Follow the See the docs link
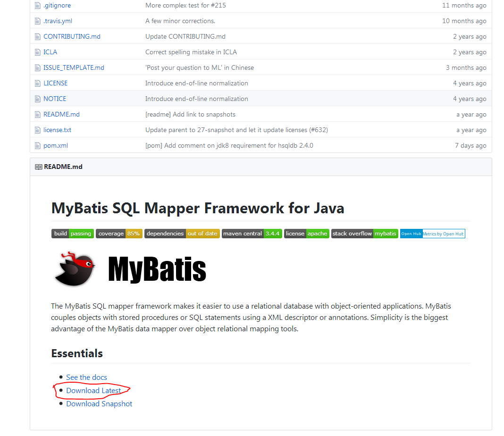The width and height of the screenshot is (504, 436). (86, 377)
